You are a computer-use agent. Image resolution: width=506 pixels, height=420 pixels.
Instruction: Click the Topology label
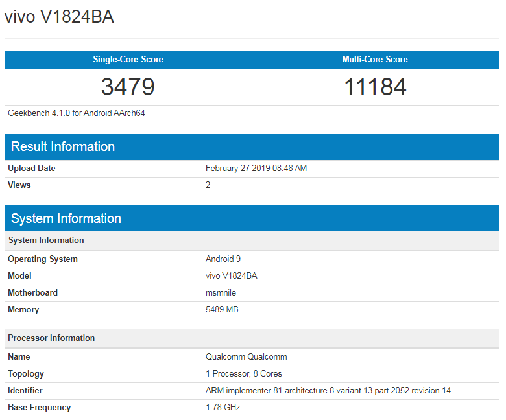26,374
